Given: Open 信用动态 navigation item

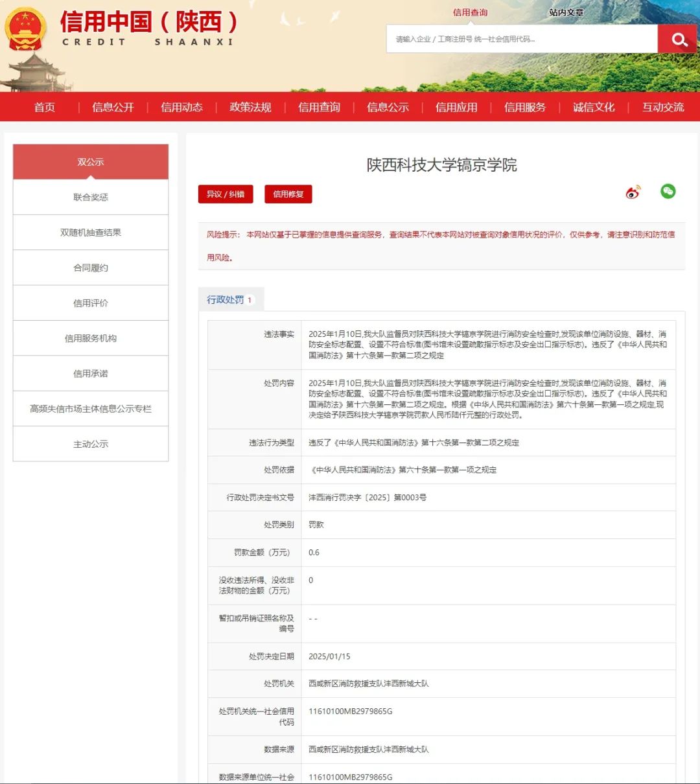Looking at the screenshot, I should pos(181,107).
